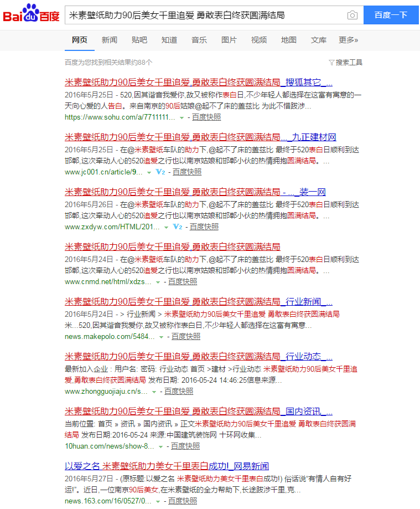Expand dropdown arrow beside zxdyw.com URL
The width and height of the screenshot is (420, 509).
[167, 227]
